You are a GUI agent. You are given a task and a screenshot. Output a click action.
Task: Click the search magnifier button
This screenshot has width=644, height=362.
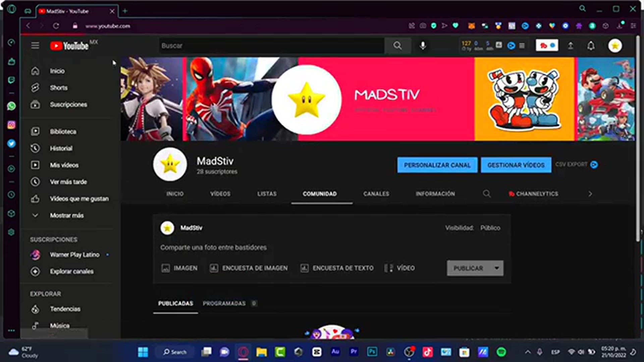[x=397, y=46]
